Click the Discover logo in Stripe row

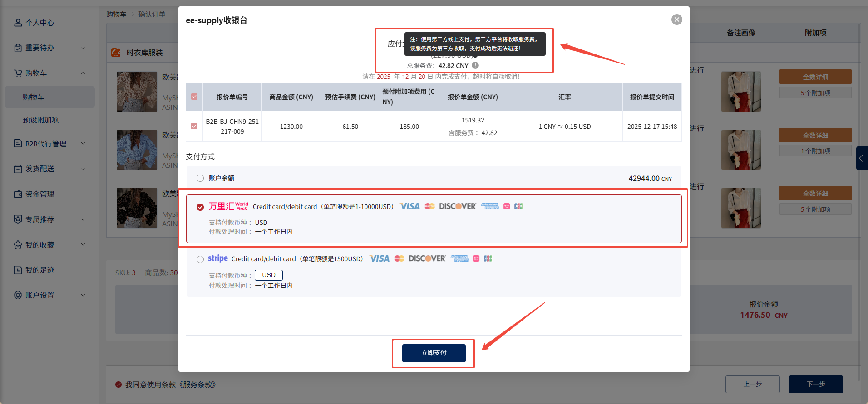(x=427, y=258)
